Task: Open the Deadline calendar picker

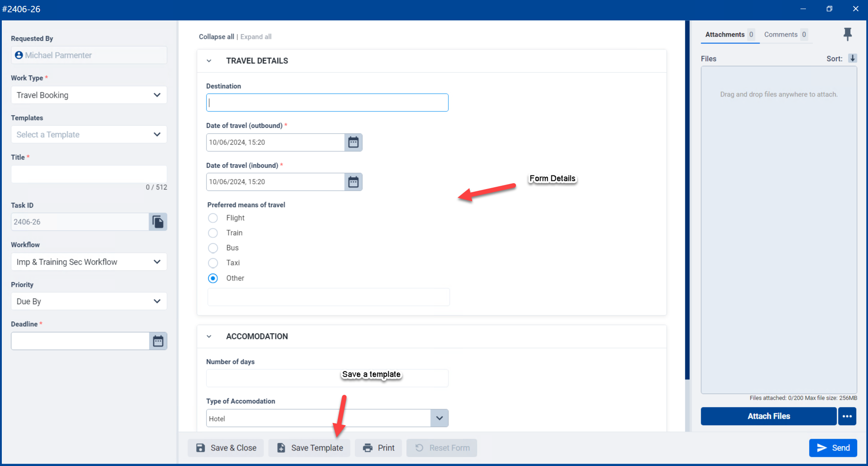Action: (158, 341)
